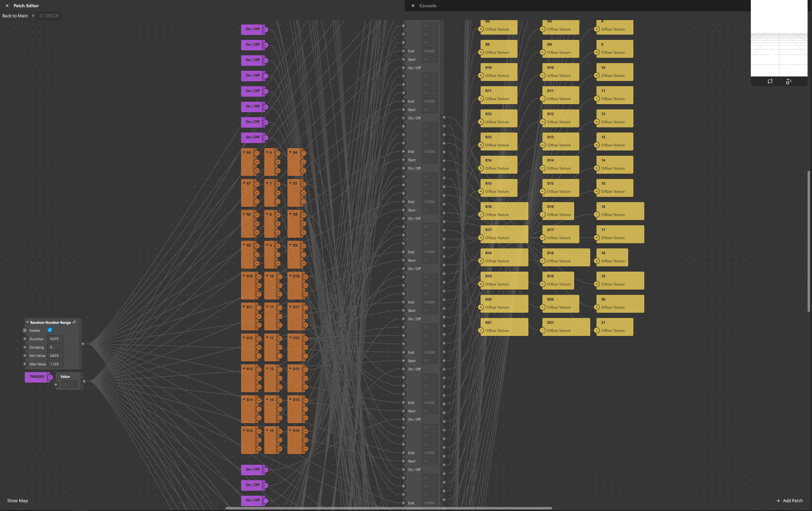Screen dimensions: 812x511
Task: Click the horizontal scrollbar at the bottom
Action: tap(388, 508)
